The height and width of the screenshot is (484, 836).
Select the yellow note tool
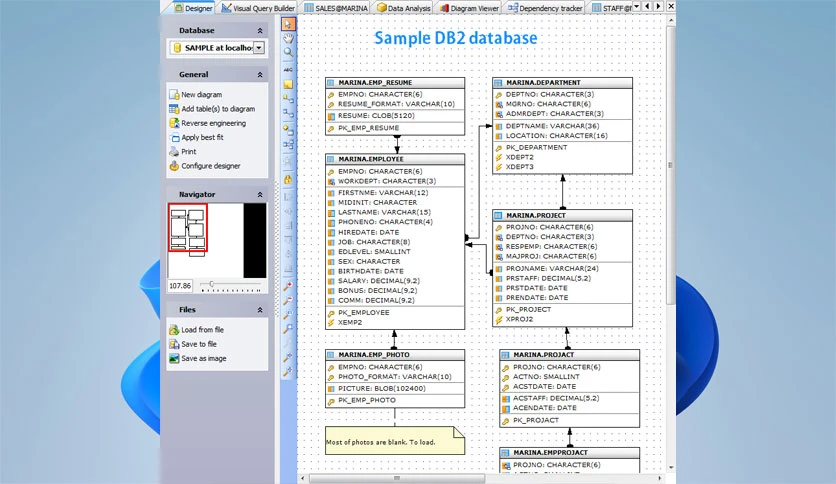(288, 84)
